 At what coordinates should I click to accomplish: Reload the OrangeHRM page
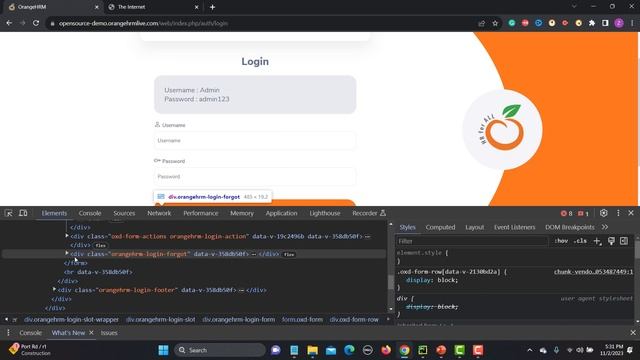[x=36, y=23]
